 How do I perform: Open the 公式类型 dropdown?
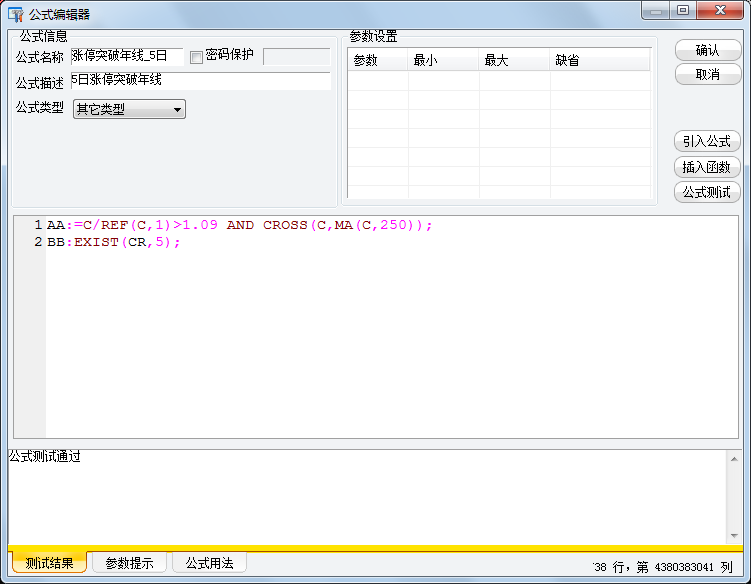[x=129, y=109]
